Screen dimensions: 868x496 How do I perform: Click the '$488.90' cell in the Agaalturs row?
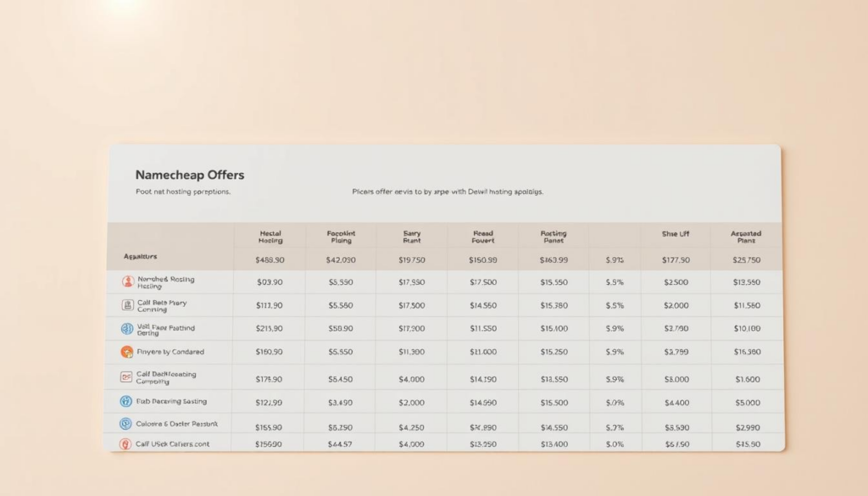coord(270,259)
